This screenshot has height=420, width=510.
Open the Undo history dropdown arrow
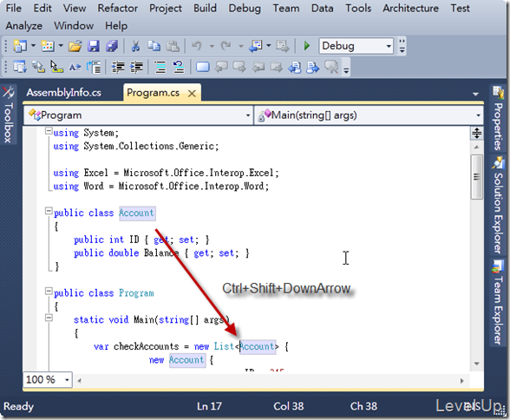212,46
